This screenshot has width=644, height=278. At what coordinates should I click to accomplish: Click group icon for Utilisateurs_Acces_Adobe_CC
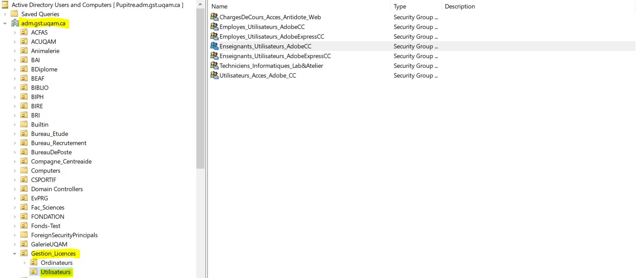(x=214, y=75)
